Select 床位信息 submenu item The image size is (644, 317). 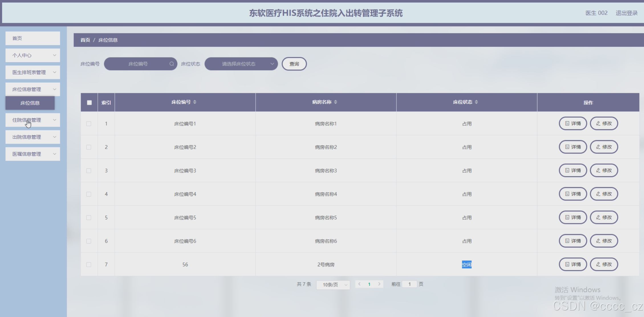(x=30, y=103)
